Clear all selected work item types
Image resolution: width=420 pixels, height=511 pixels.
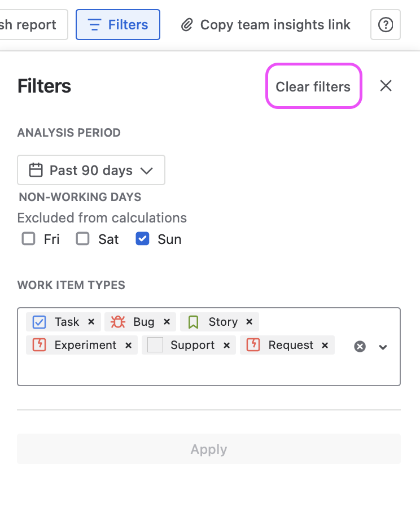point(360,347)
